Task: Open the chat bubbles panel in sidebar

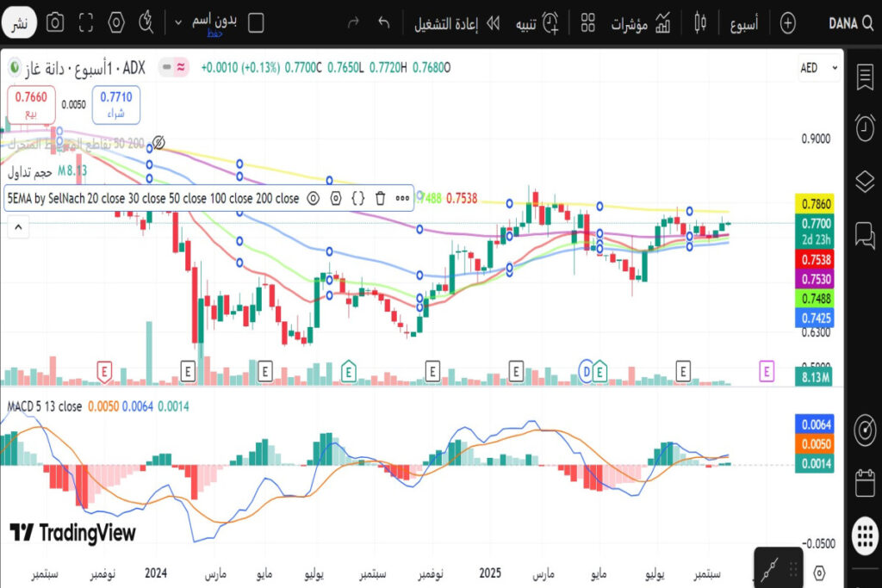Action: (x=864, y=233)
